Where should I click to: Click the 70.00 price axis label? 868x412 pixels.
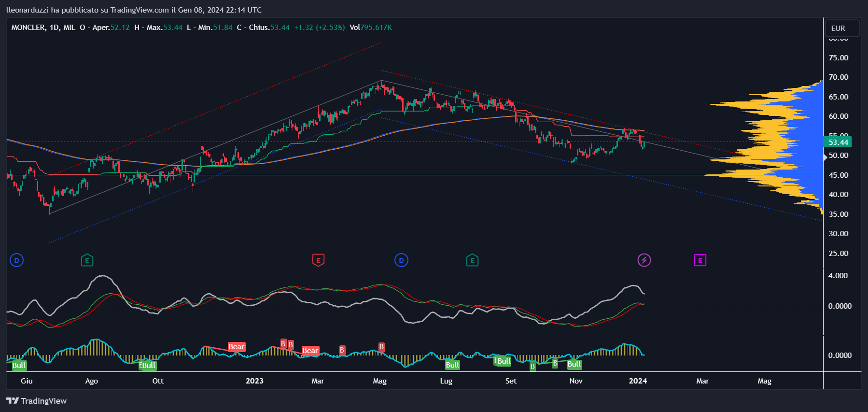838,77
